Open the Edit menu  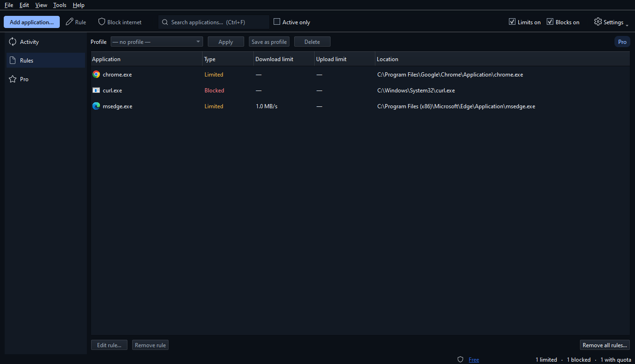(x=24, y=5)
